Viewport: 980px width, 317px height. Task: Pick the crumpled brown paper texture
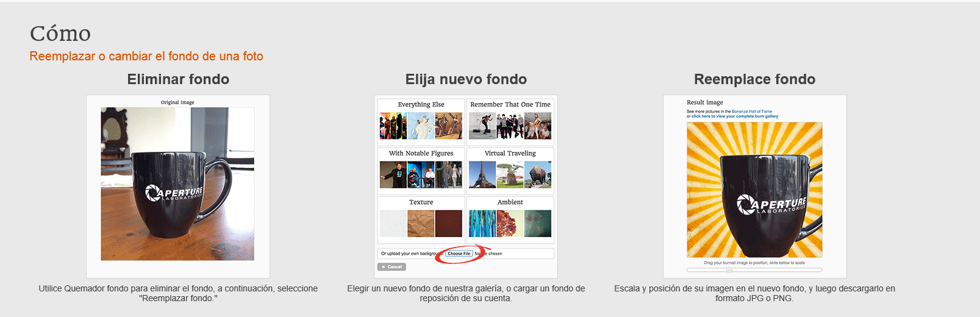click(421, 224)
